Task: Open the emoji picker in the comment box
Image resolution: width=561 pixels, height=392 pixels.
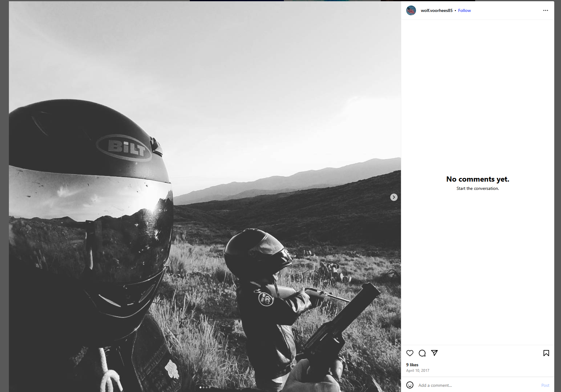Action: coord(410,385)
